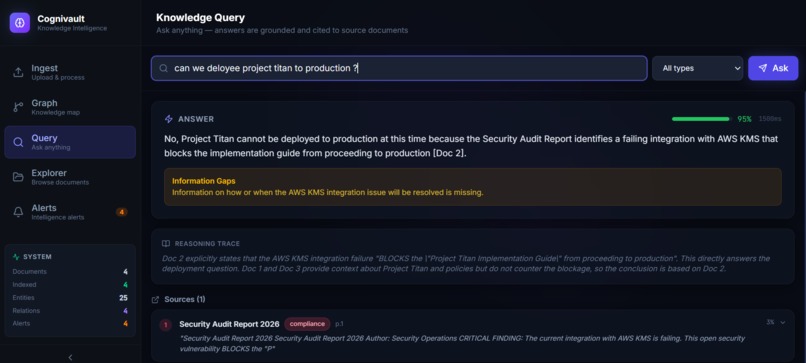This screenshot has height=363, width=806.
Task: Click the Cognivault app name
Action: point(61,19)
